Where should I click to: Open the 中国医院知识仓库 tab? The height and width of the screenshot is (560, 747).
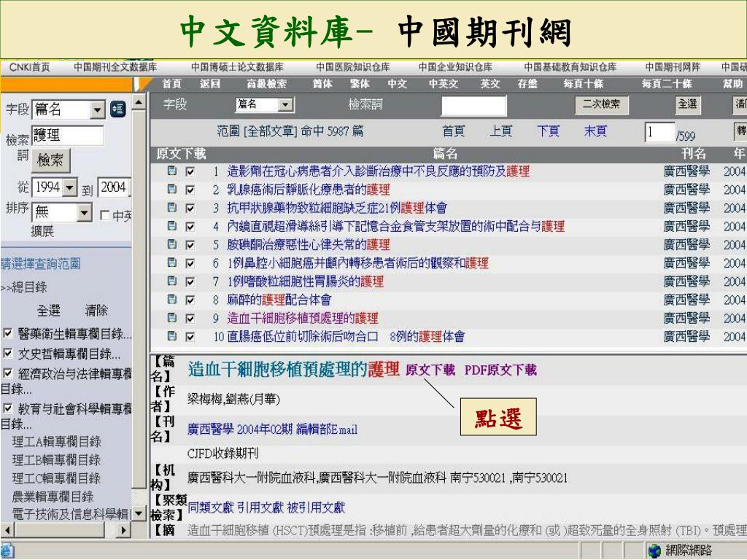pyautogui.click(x=353, y=67)
